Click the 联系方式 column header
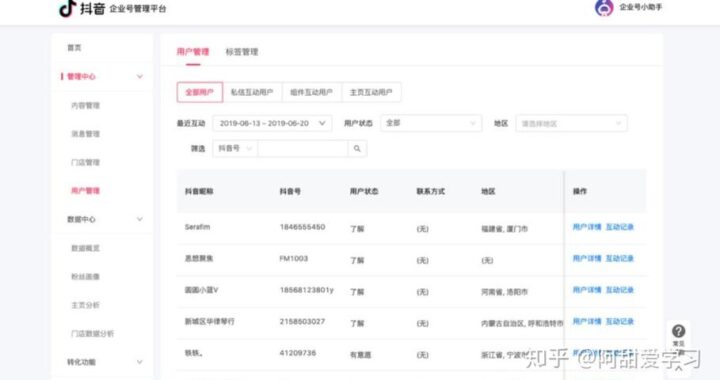The width and height of the screenshot is (720, 380). [x=431, y=191]
